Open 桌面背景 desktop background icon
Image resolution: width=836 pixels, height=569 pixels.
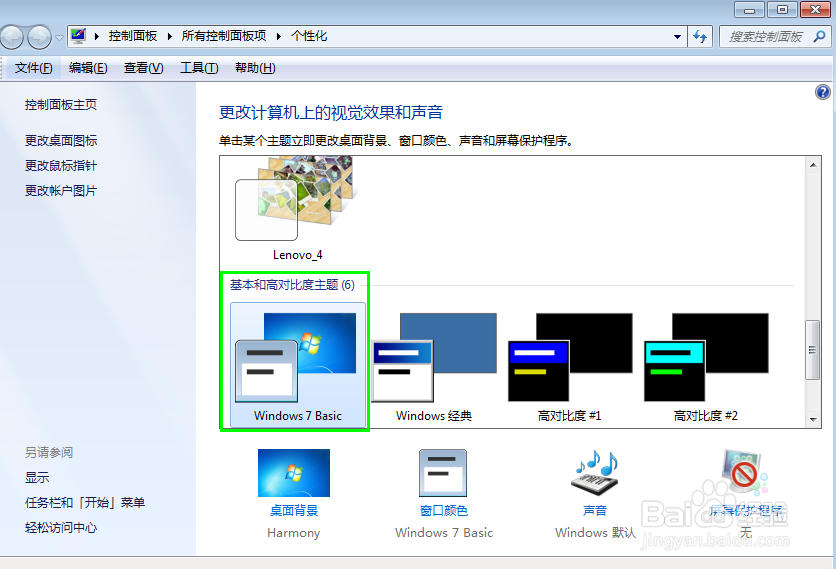pos(294,473)
